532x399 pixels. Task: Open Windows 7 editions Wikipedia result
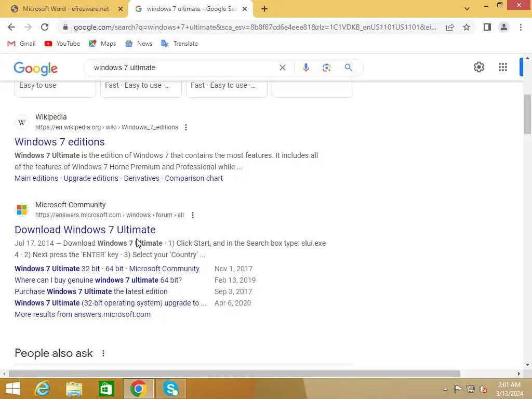[60, 142]
